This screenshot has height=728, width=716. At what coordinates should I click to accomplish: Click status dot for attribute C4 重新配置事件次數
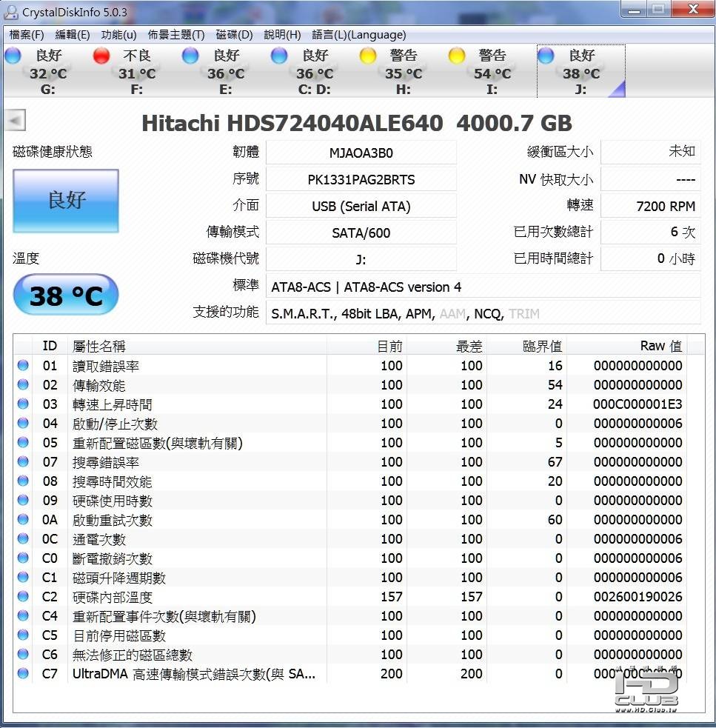pyautogui.click(x=23, y=615)
